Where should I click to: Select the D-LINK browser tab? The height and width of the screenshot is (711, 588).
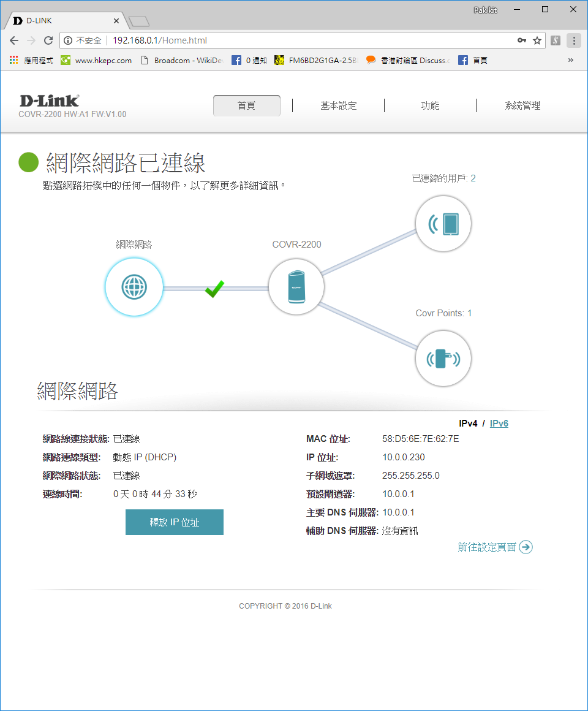click(66, 21)
